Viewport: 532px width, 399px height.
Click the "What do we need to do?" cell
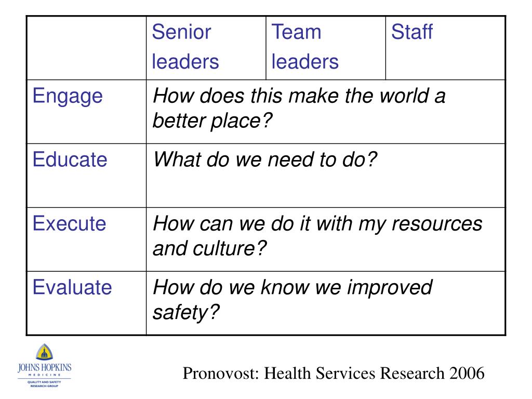(x=264, y=159)
